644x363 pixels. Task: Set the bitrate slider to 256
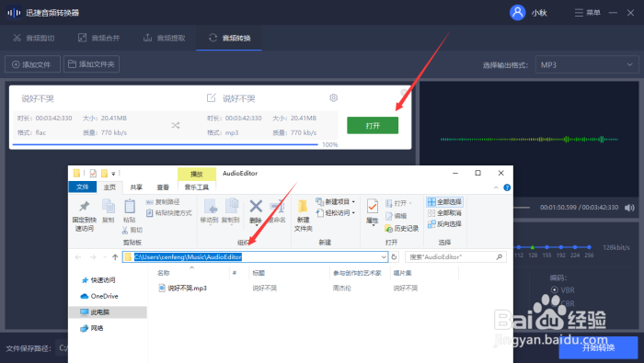[589, 247]
